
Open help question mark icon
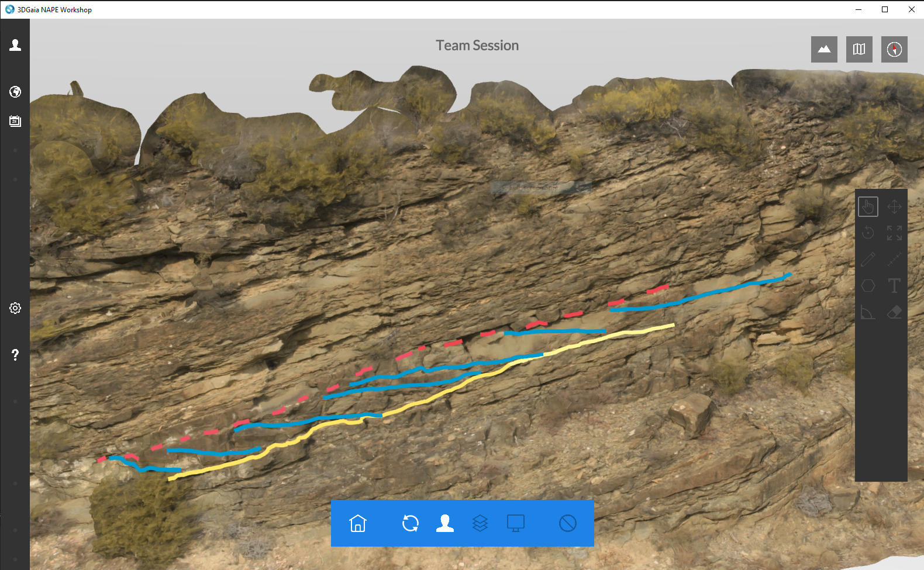tap(15, 355)
